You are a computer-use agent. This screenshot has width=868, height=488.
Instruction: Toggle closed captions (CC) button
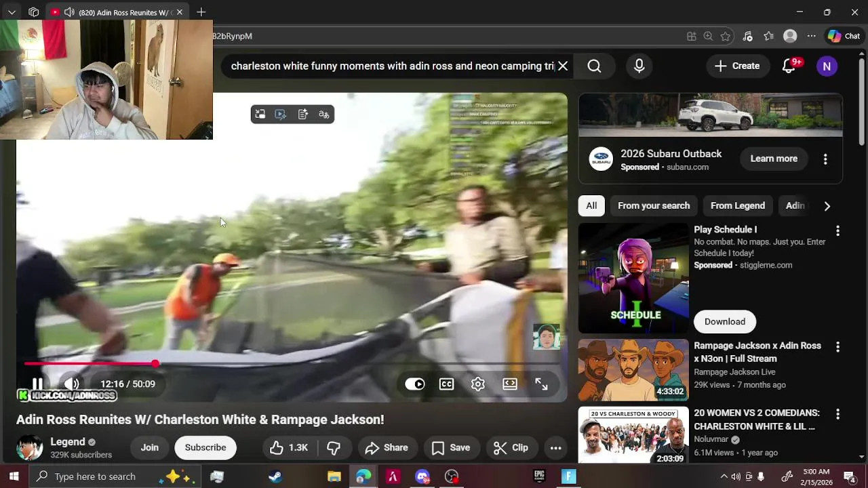446,384
